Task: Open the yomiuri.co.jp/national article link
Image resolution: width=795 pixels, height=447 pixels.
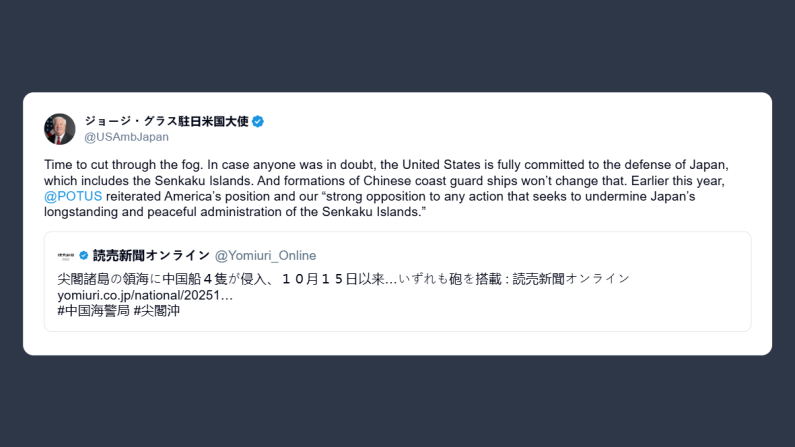Action: [145, 295]
